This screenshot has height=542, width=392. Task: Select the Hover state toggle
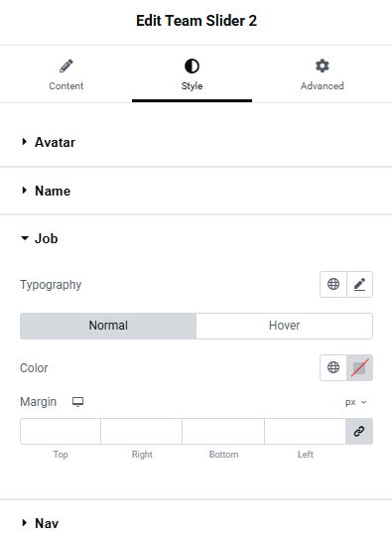284,326
